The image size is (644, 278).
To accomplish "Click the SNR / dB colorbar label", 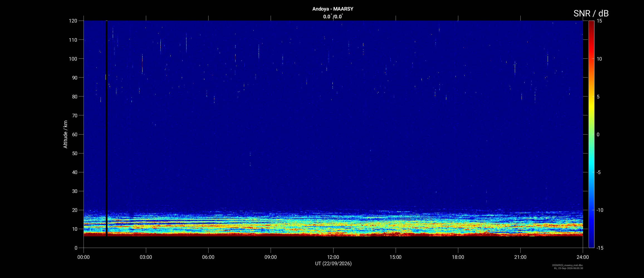I will coord(591,13).
